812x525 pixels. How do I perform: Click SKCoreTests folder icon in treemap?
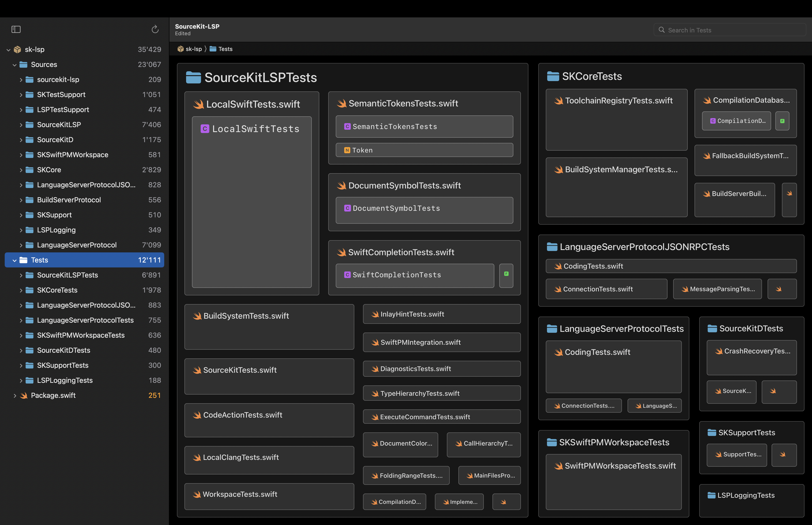[x=553, y=76]
